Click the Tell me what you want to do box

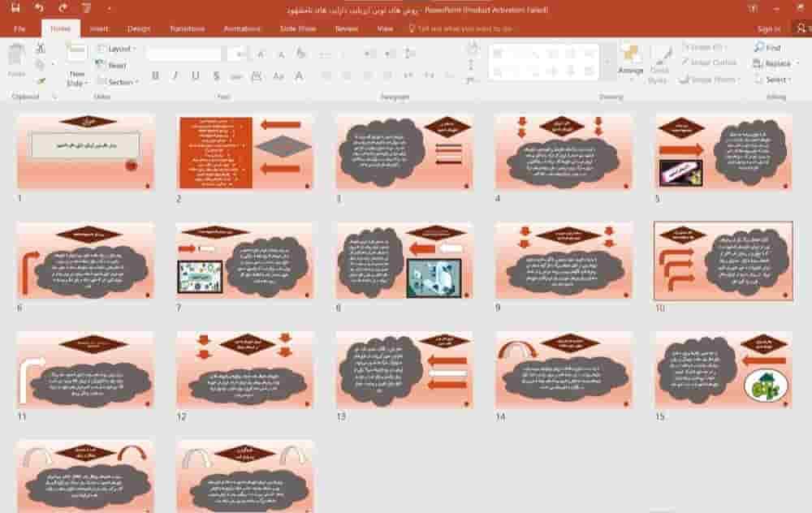461,29
